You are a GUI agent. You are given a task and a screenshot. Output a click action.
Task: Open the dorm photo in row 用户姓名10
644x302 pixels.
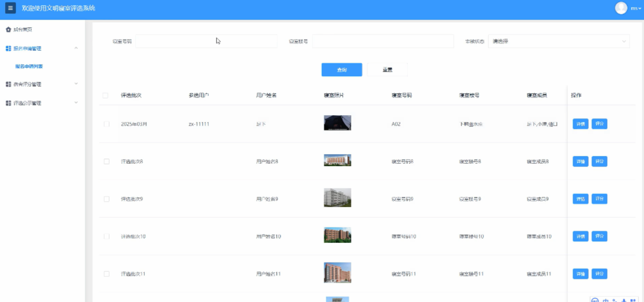point(337,235)
